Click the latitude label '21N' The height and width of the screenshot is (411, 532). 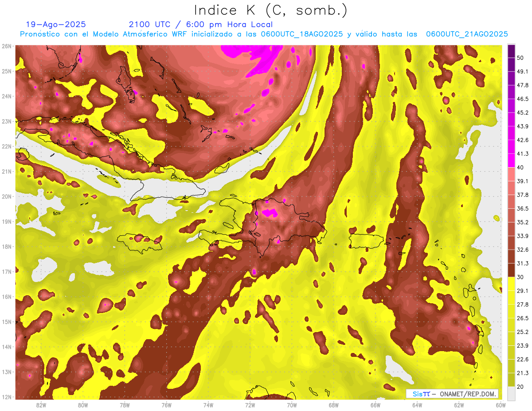(x=7, y=171)
